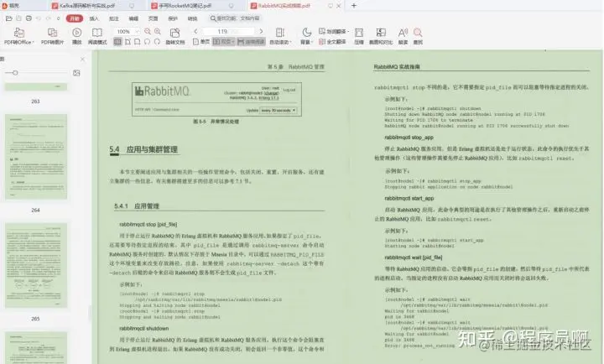Toggle 单页 single page layout
Screen dimensions: 604x364
pyautogui.click(x=201, y=42)
